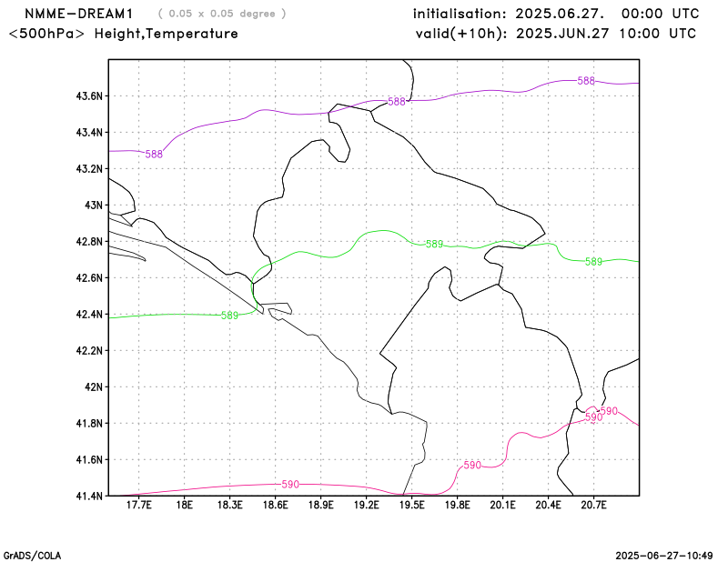Image resolution: width=728 pixels, height=562 pixels.
Task: Select the green 589 label on the 42.4N line
Action: (x=229, y=316)
